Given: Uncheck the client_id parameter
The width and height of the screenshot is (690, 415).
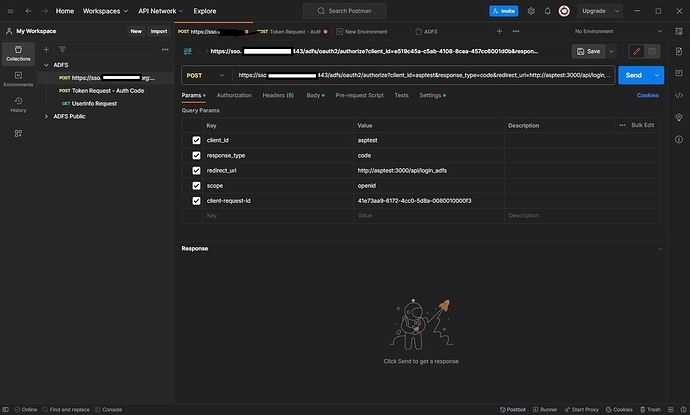Looking at the screenshot, I should click(x=196, y=140).
